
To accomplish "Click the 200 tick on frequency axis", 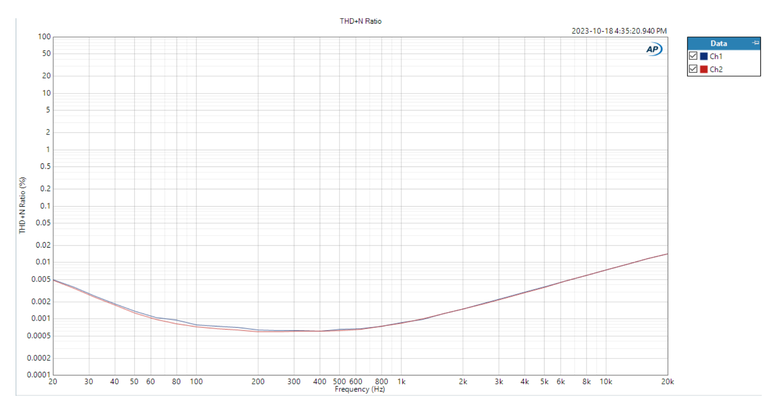I will (x=258, y=382).
